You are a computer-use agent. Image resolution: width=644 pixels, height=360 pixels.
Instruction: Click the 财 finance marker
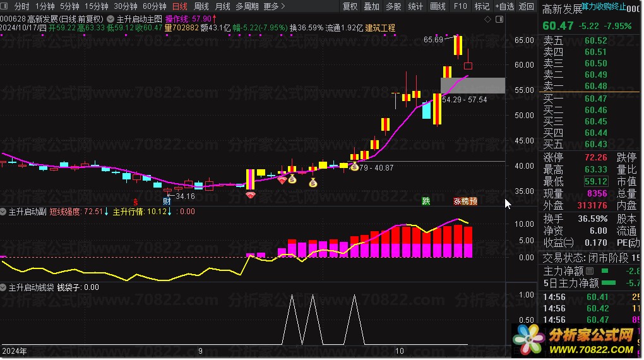coord(167,201)
